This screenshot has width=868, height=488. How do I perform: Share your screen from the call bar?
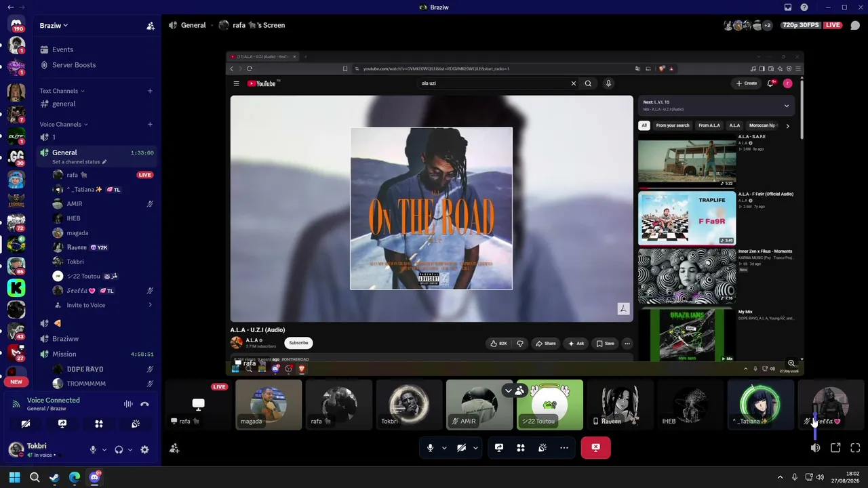click(499, 447)
